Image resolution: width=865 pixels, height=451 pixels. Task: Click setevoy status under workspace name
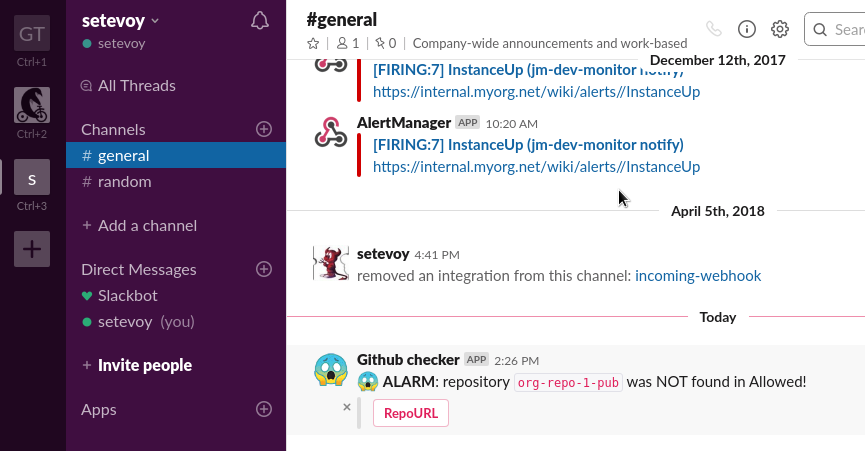pos(114,44)
